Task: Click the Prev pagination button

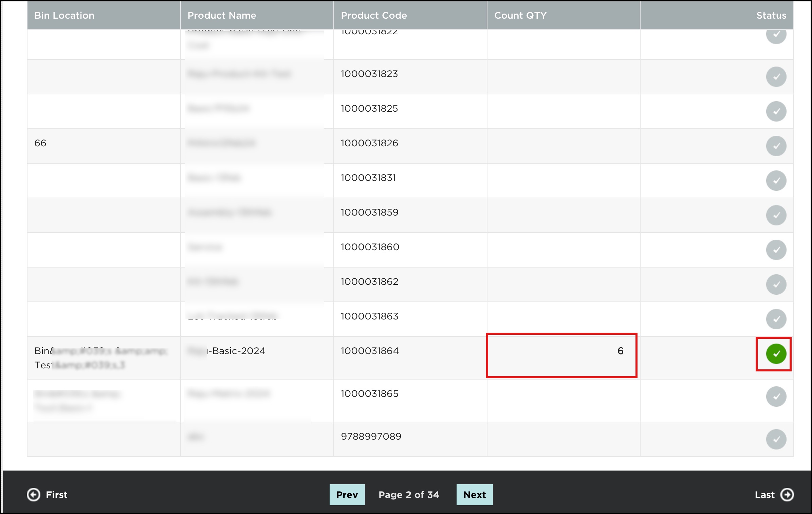Action: (347, 495)
